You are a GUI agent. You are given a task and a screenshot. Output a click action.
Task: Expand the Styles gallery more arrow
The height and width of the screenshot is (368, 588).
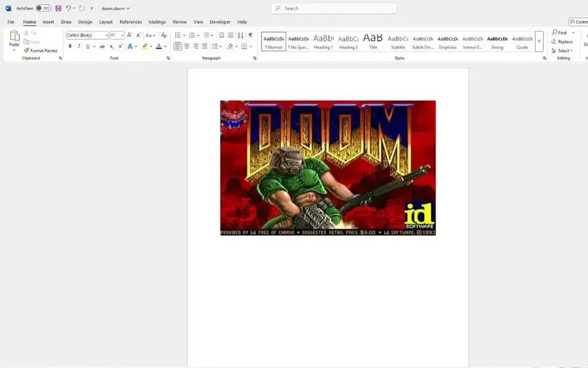539,41
